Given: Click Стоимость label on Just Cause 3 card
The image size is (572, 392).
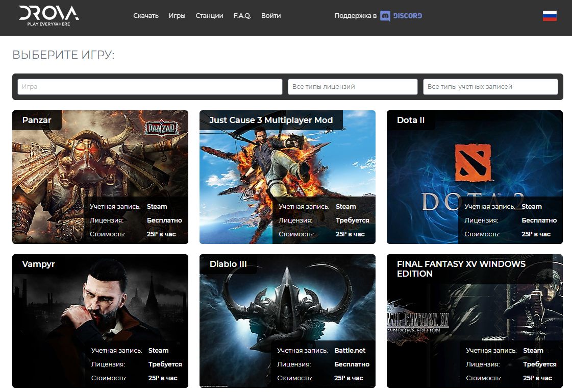Looking at the screenshot, I should point(296,234).
